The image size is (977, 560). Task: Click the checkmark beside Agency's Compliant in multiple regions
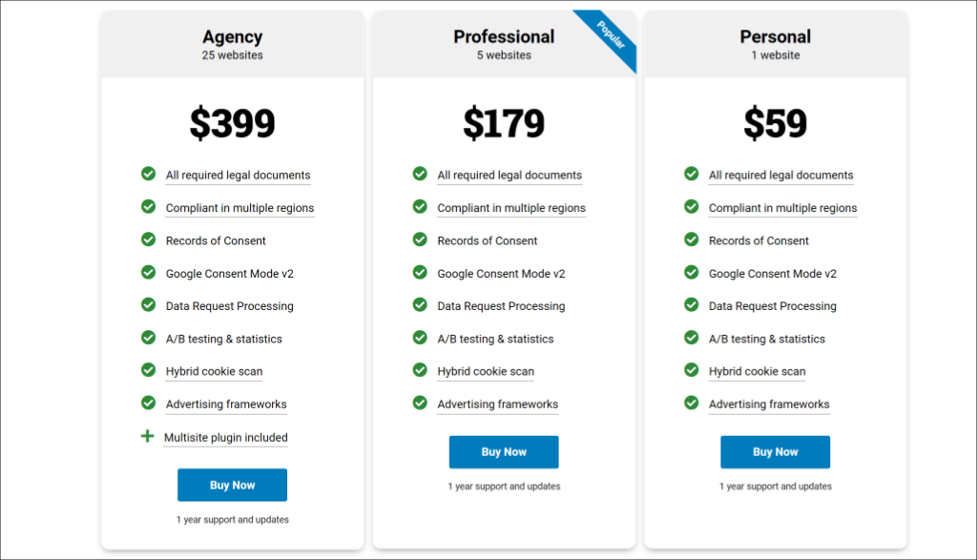pyautogui.click(x=148, y=207)
